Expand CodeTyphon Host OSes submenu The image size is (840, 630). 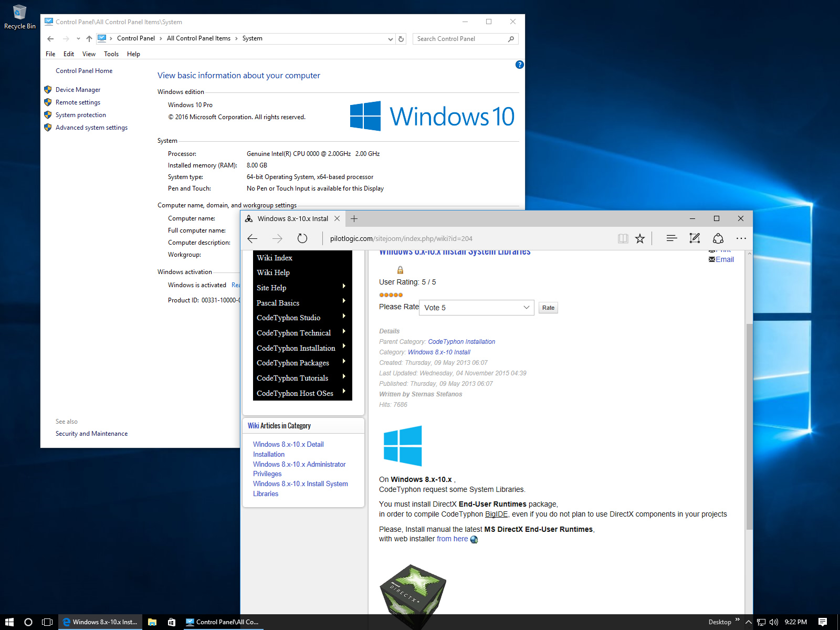pos(344,391)
